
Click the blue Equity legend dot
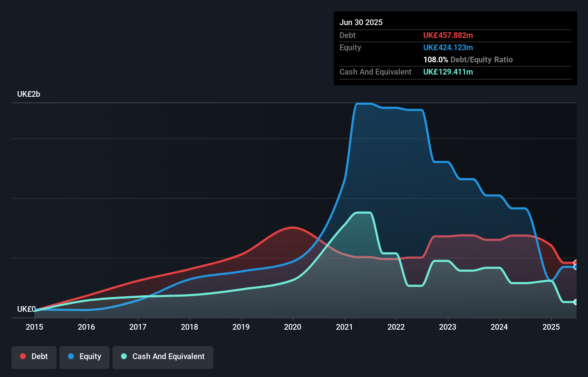click(71, 356)
